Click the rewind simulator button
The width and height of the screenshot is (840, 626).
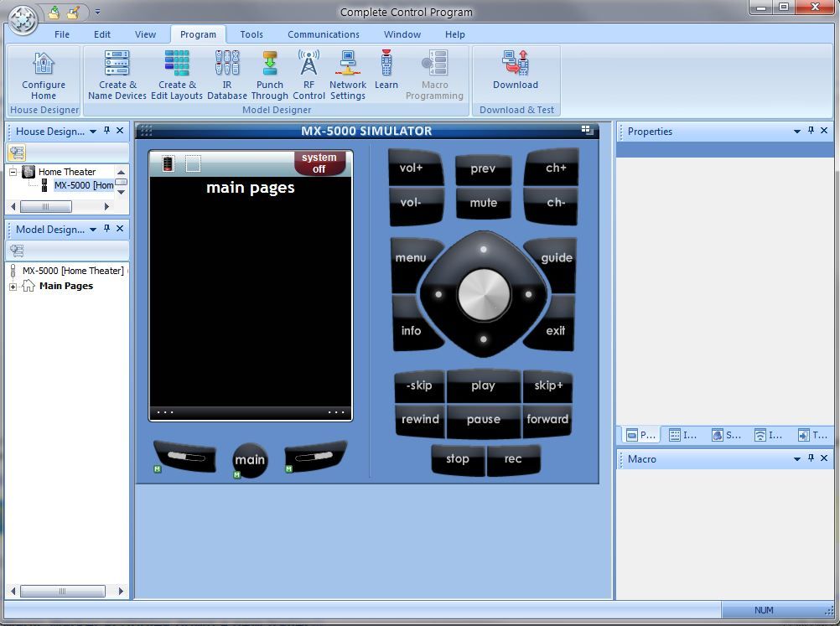click(x=419, y=420)
